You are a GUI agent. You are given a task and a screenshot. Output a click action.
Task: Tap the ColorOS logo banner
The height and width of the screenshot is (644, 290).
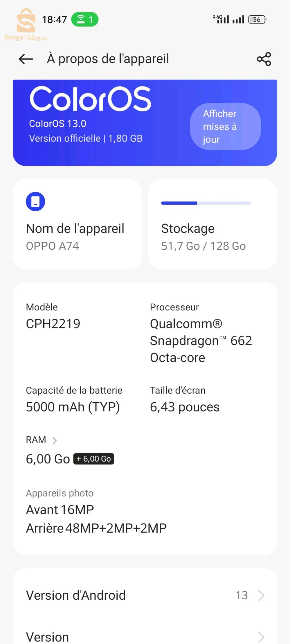[90, 99]
